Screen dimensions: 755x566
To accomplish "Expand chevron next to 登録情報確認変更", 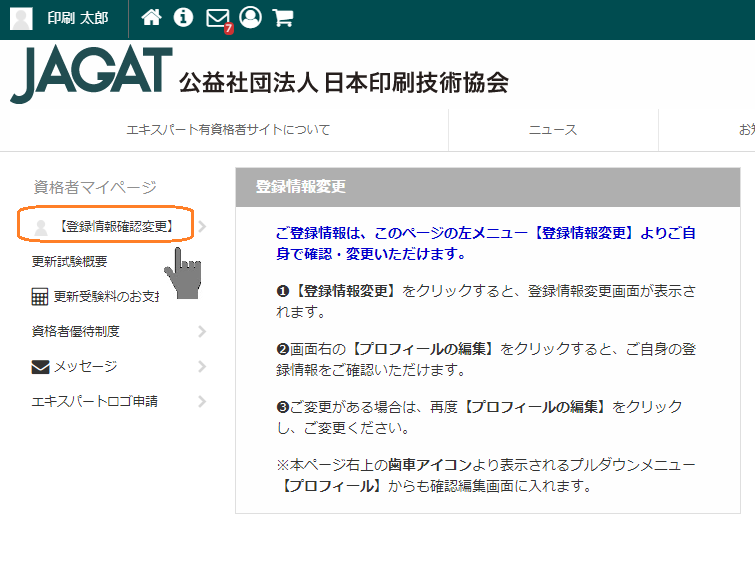I will [x=202, y=226].
